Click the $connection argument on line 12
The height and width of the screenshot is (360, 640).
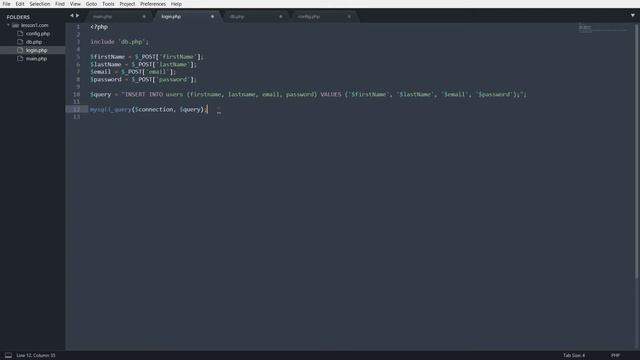(x=154, y=109)
